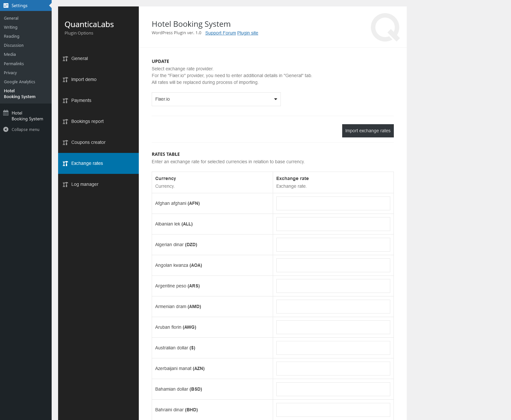
Task: Switch to the Exchange rates tab
Action: click(87, 163)
